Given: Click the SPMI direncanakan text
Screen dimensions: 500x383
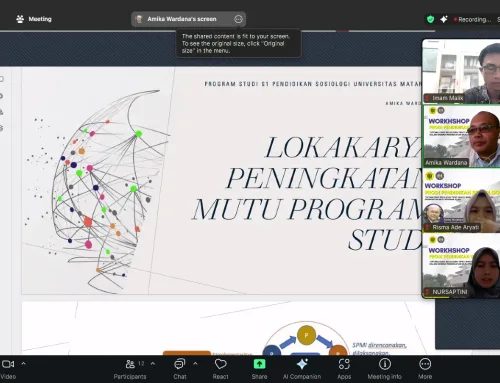Looking at the screenshot, I should click(379, 345).
